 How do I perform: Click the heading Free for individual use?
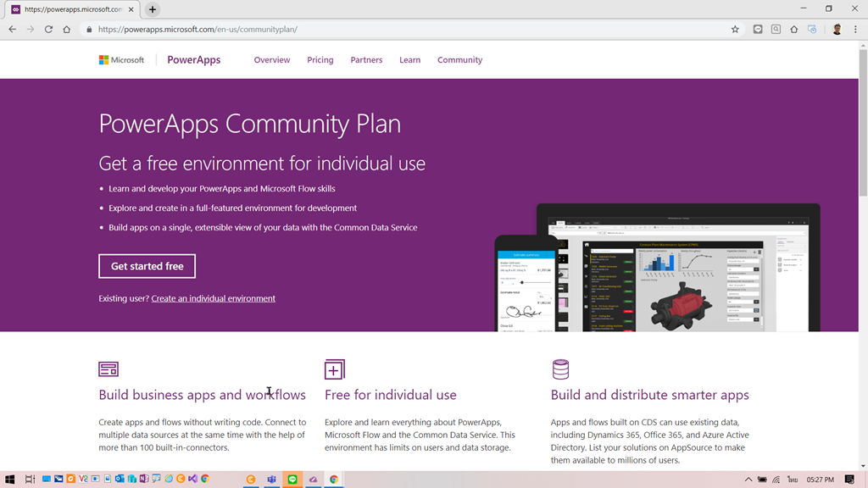tap(390, 395)
